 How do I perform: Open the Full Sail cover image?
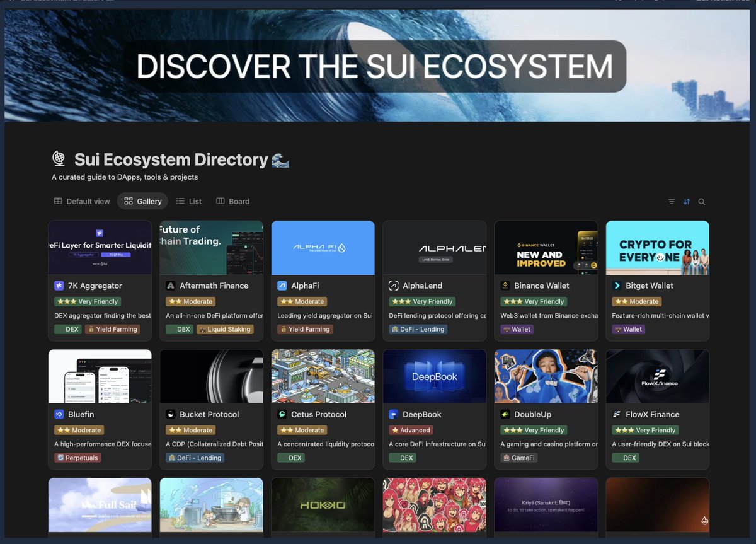[100, 505]
